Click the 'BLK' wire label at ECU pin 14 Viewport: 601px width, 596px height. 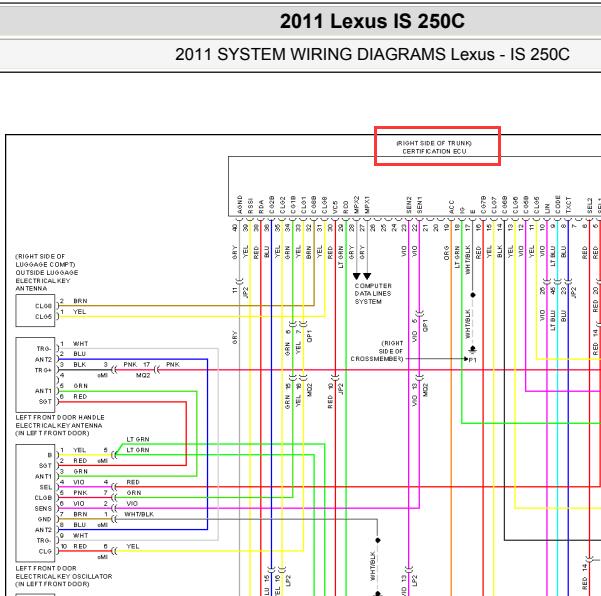point(499,252)
